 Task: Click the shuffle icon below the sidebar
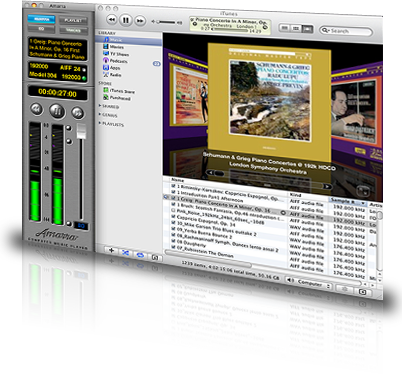[125, 253]
